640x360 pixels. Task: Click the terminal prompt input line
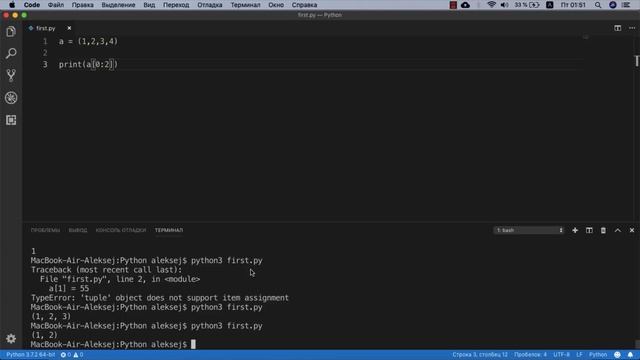tap(113, 344)
